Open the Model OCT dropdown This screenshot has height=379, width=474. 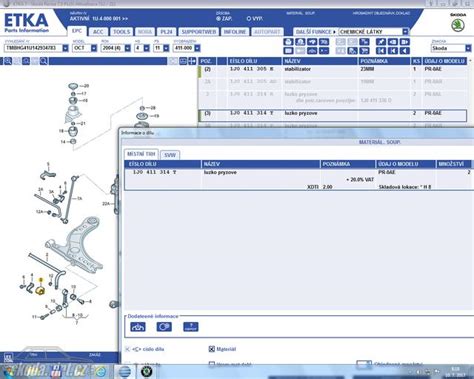click(94, 48)
